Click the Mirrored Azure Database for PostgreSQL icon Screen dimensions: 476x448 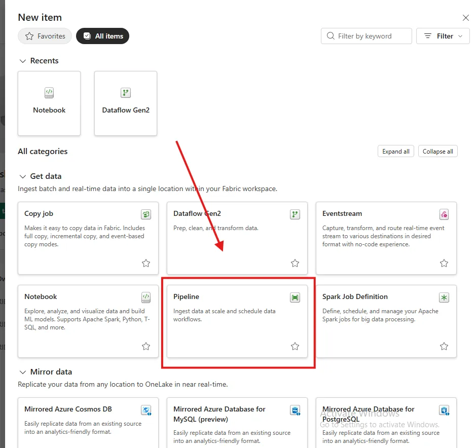(444, 410)
